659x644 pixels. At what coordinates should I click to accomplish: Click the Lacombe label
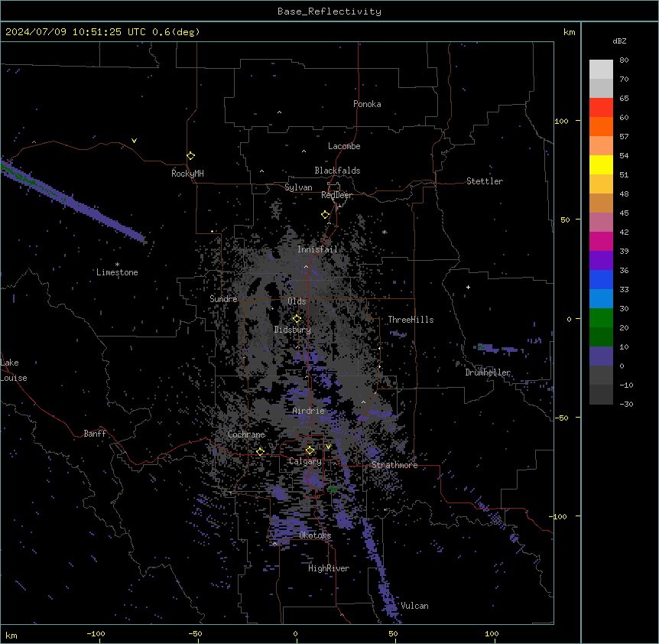[x=344, y=146]
